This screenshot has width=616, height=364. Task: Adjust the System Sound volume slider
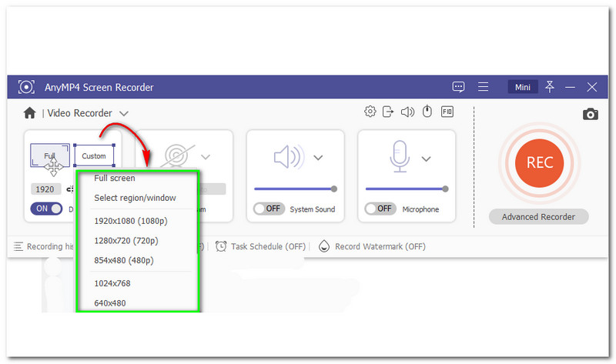(x=296, y=189)
